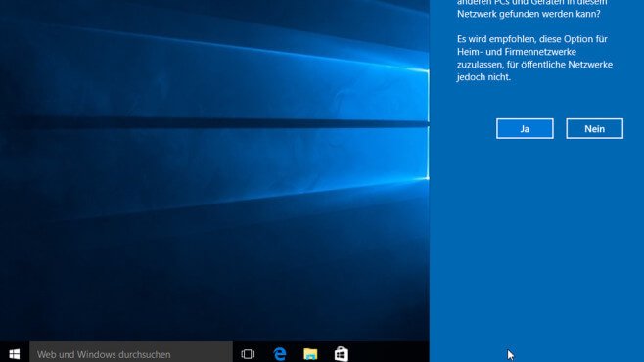
Task: Click the text 'Heim- und Firmennetzwerke'
Action: point(517,52)
